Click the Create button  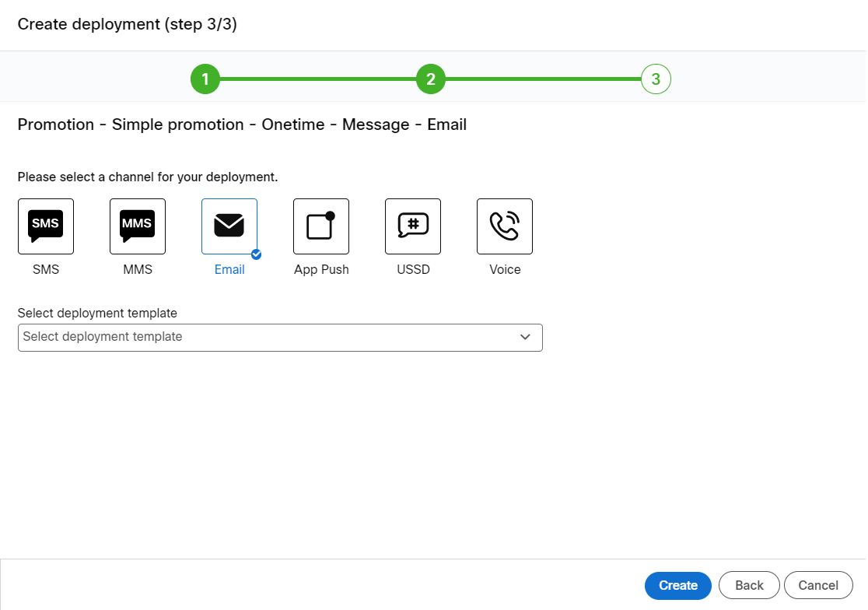pyautogui.click(x=677, y=585)
